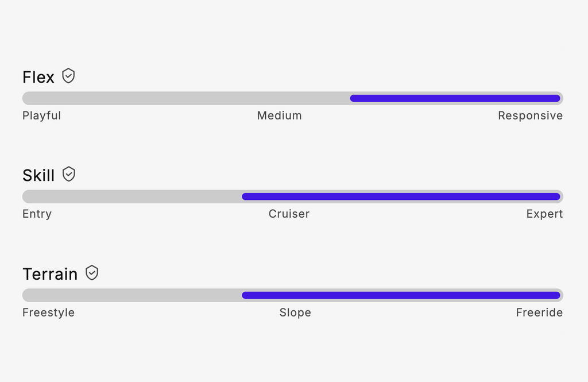Click the purple Skill slider bar
The width and height of the screenshot is (588, 382).
[401, 196]
